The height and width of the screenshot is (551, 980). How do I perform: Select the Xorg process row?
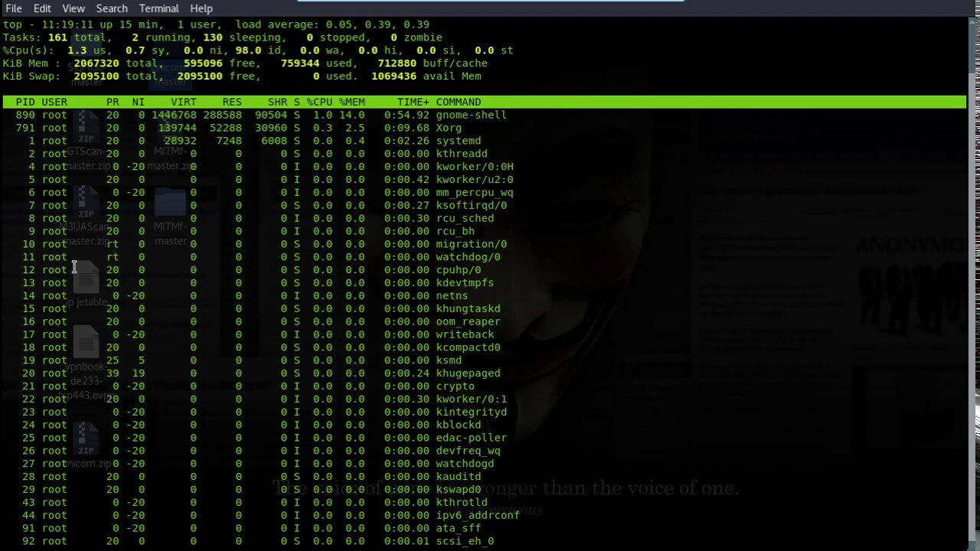484,128
